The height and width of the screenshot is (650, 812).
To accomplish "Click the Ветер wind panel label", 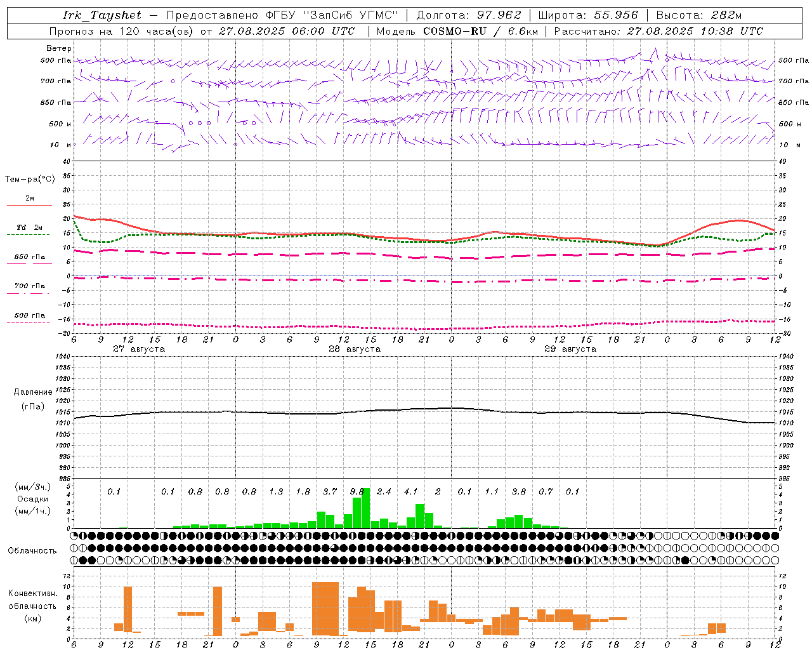I will pyautogui.click(x=59, y=48).
